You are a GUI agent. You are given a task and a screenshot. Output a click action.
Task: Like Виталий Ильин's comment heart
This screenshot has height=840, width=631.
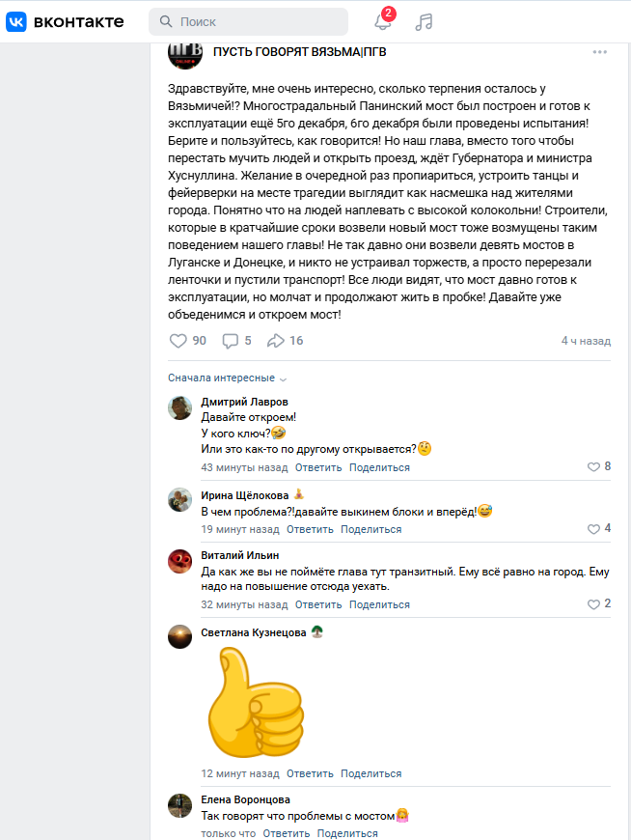(x=593, y=604)
